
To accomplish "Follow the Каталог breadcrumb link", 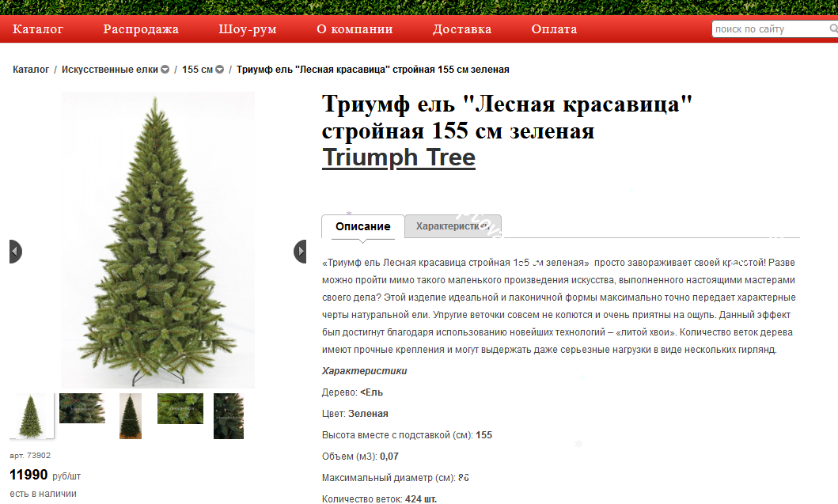I will tap(31, 70).
